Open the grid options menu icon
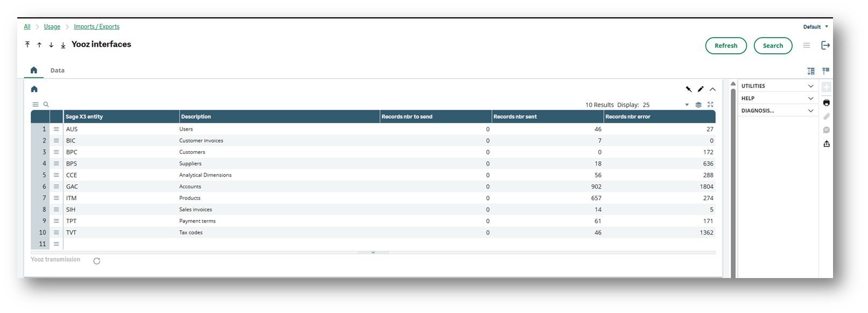Viewport: 868px width, 313px height. point(36,104)
